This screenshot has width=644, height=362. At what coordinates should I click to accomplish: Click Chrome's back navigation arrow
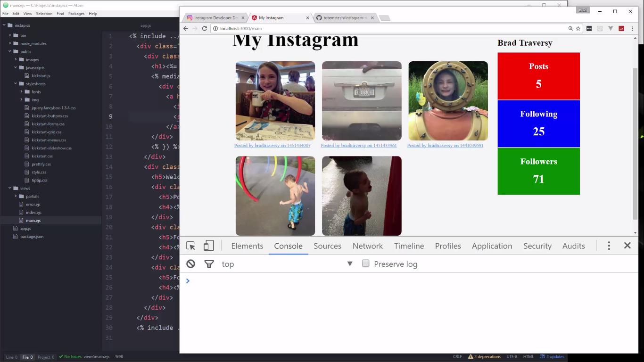186,28
